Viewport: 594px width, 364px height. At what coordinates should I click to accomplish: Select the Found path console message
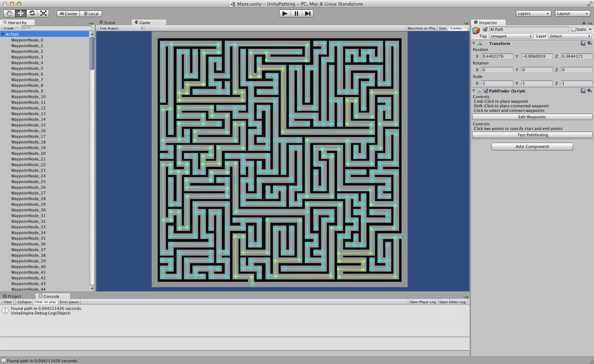point(235,311)
